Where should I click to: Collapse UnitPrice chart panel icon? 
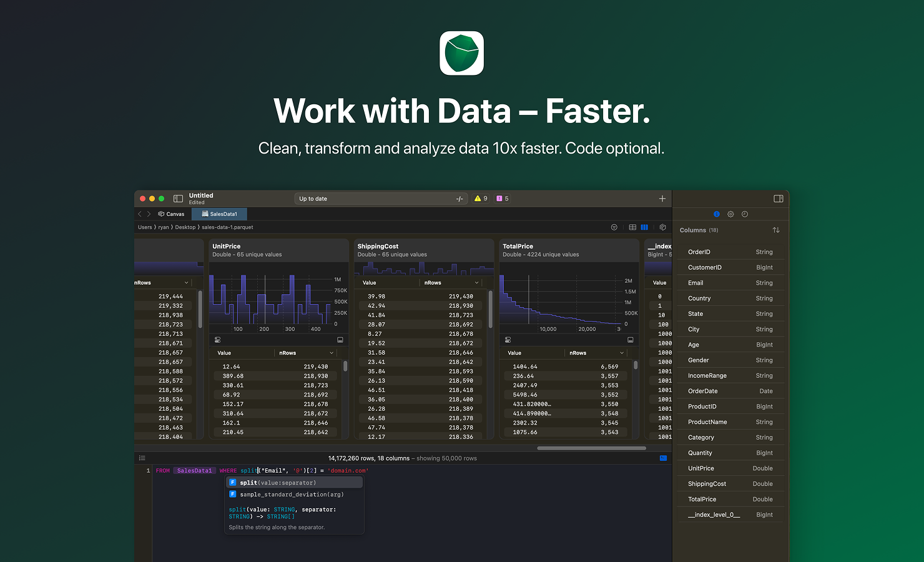coord(340,340)
